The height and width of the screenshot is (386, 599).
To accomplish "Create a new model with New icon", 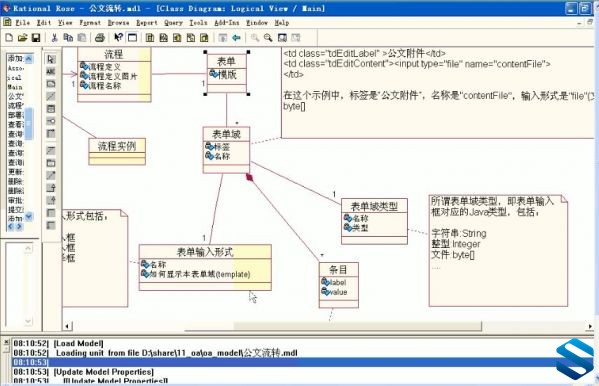I will [9, 37].
